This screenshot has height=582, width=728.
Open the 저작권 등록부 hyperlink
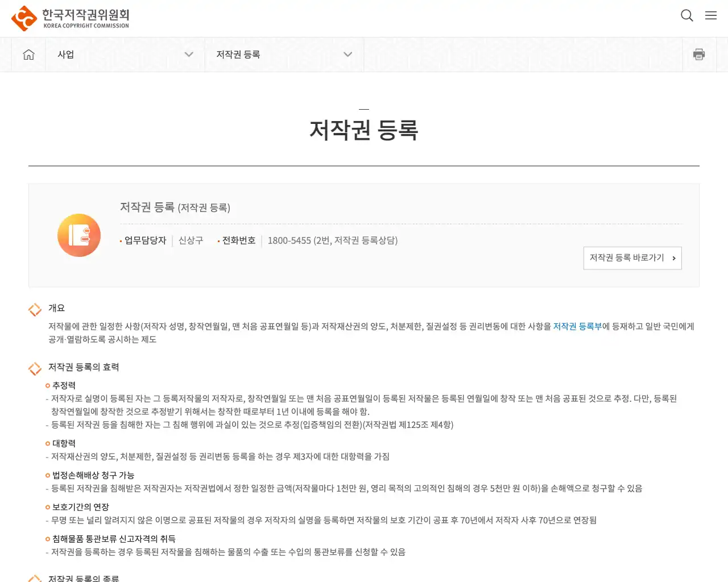[x=577, y=326]
